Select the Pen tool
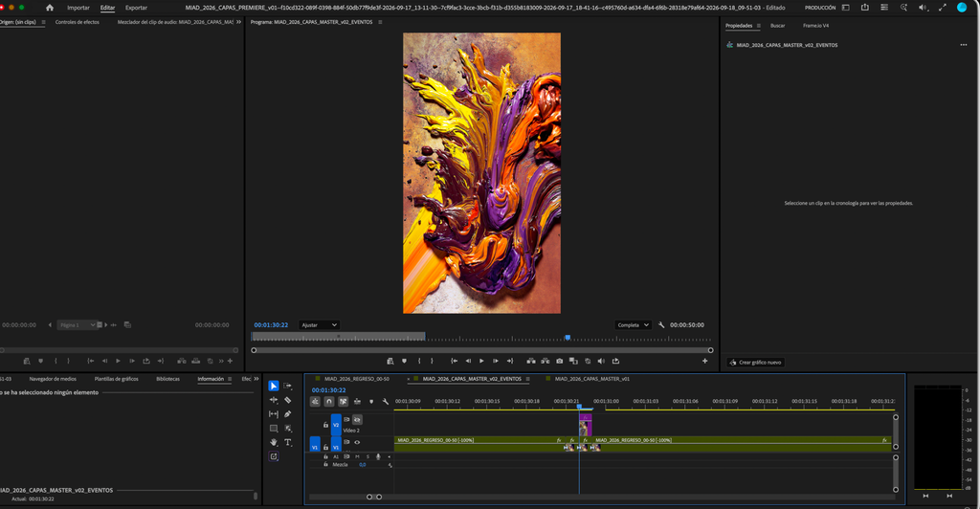 (288, 414)
